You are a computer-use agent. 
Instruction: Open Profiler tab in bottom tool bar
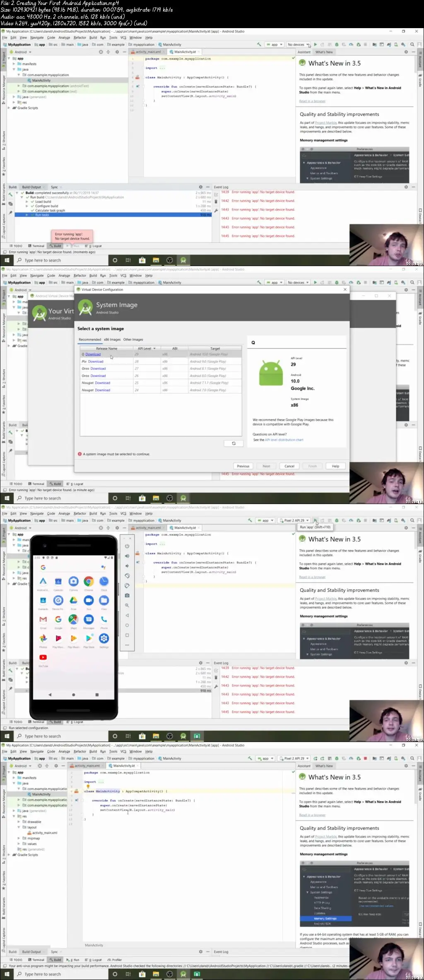tap(115, 960)
